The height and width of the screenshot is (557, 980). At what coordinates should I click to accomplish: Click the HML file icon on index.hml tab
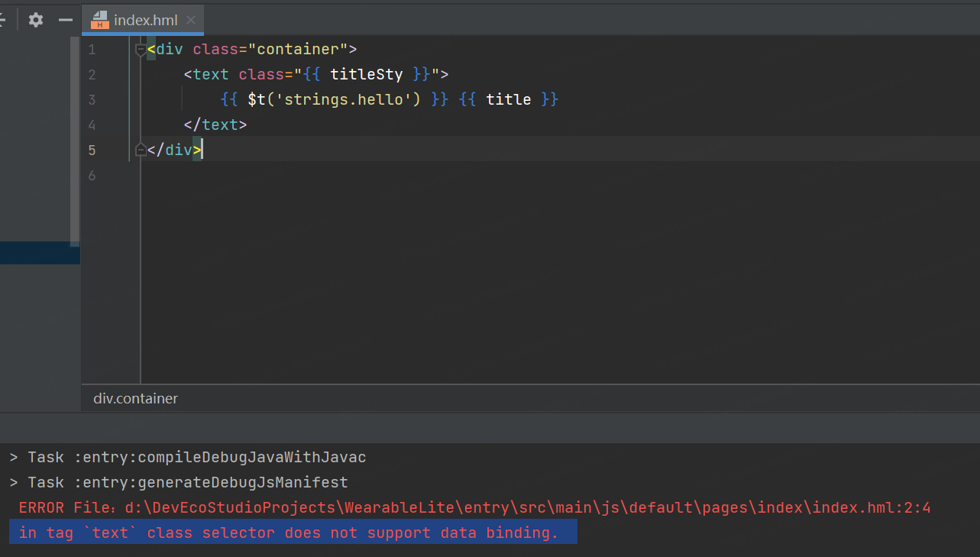pos(99,21)
